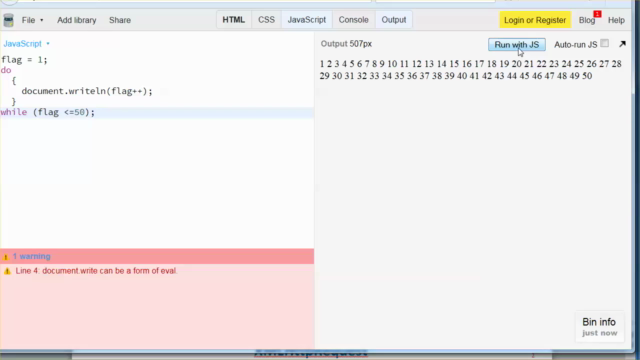This screenshot has width=640, height=360.
Task: Click the Line 4 warning message
Action: point(96,271)
